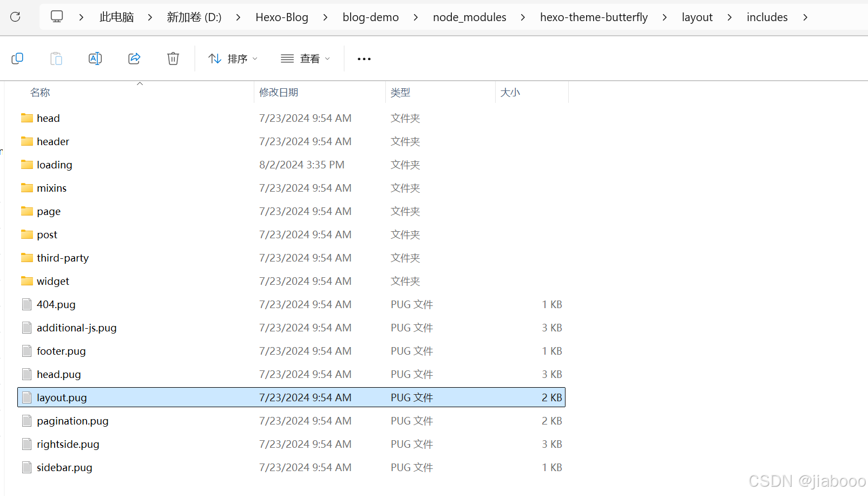Select the widget folder icon

[27, 281]
